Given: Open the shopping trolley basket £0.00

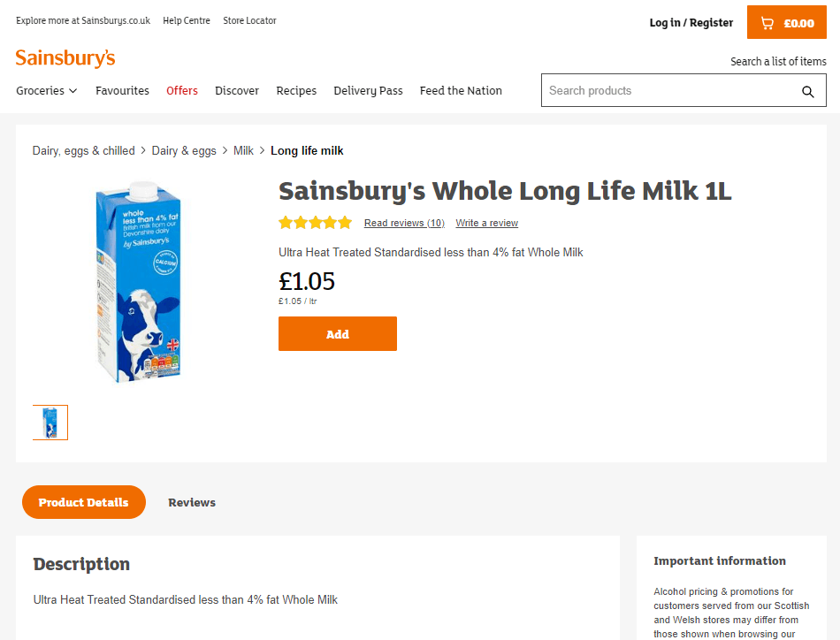Looking at the screenshot, I should 786,22.
